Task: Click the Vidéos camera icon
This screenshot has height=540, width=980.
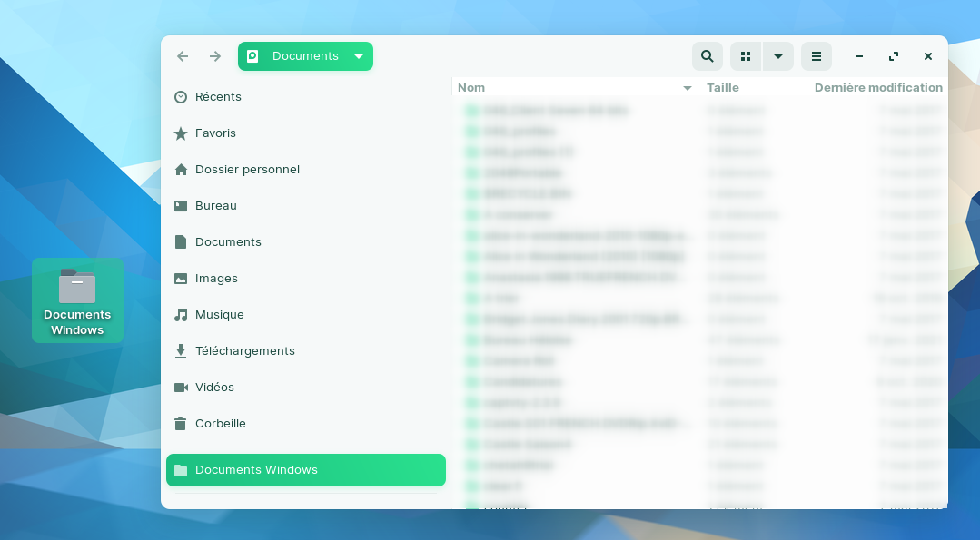Action: click(181, 388)
